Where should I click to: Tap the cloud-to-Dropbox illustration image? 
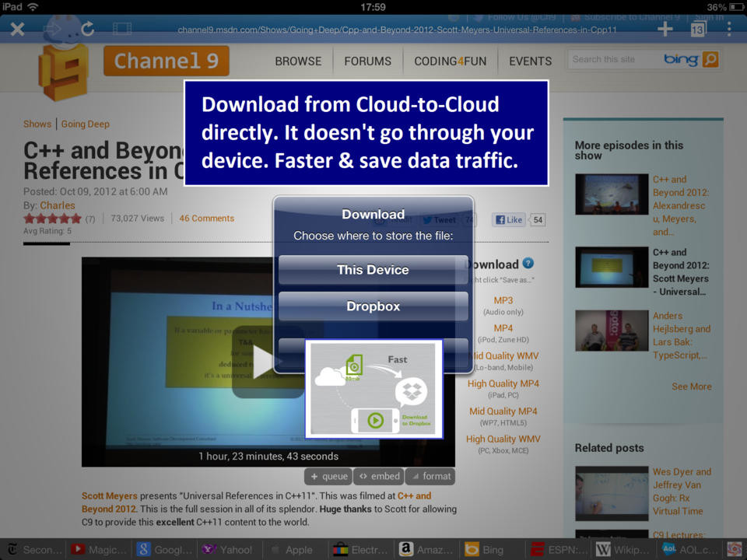[374, 389]
